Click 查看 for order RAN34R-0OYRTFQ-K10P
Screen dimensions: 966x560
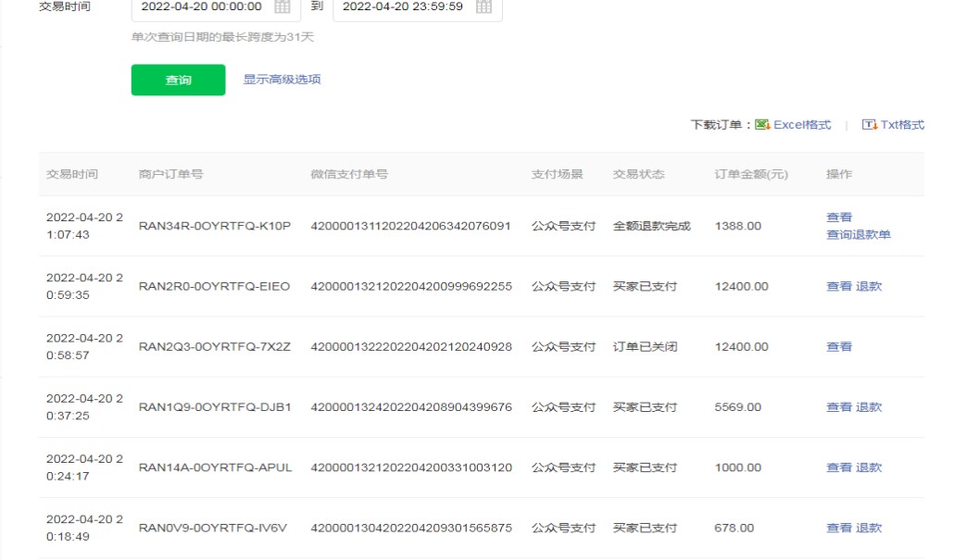point(839,218)
